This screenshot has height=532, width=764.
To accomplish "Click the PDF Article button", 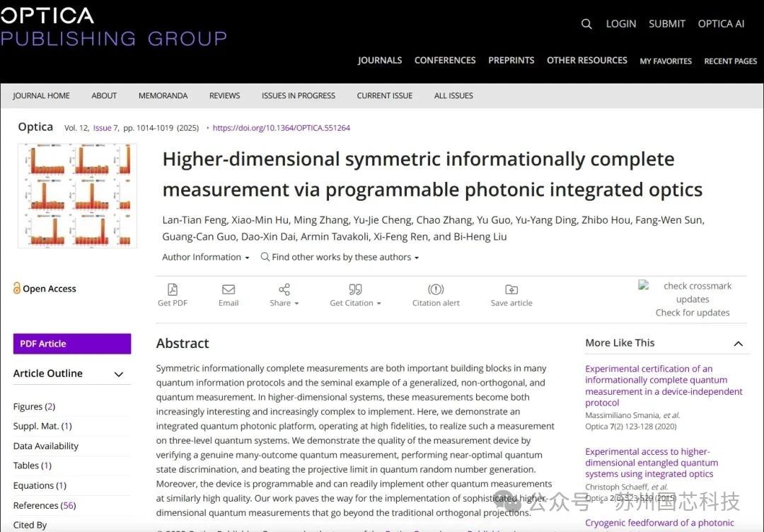I will tap(72, 343).
